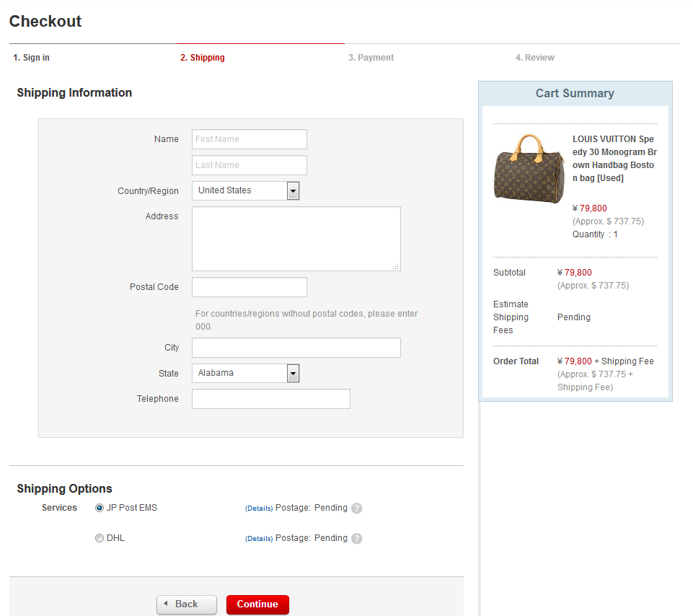Click the Last Name field
Viewport: 693px width, 616px height.
click(250, 165)
